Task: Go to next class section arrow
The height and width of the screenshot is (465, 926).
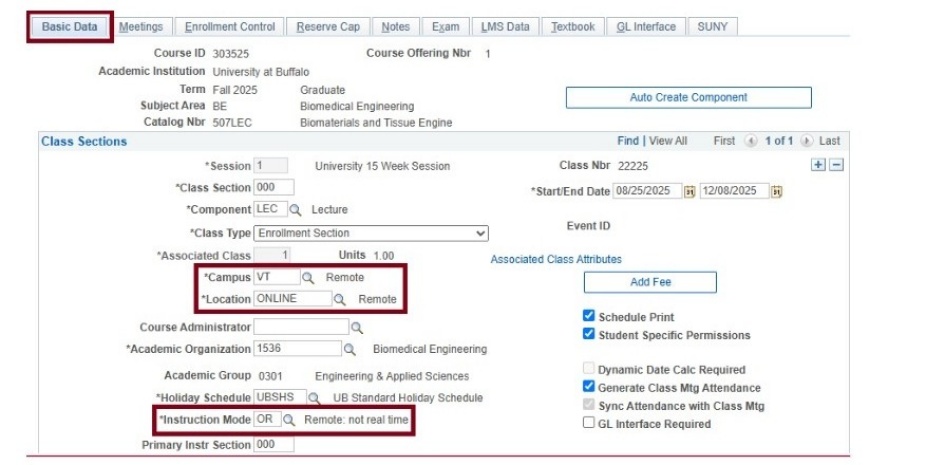Action: 806,141
